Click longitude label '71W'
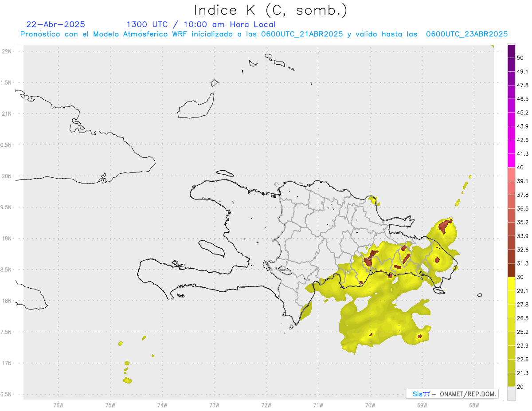Image resolution: width=532 pixels, height=411 pixels. [318, 405]
